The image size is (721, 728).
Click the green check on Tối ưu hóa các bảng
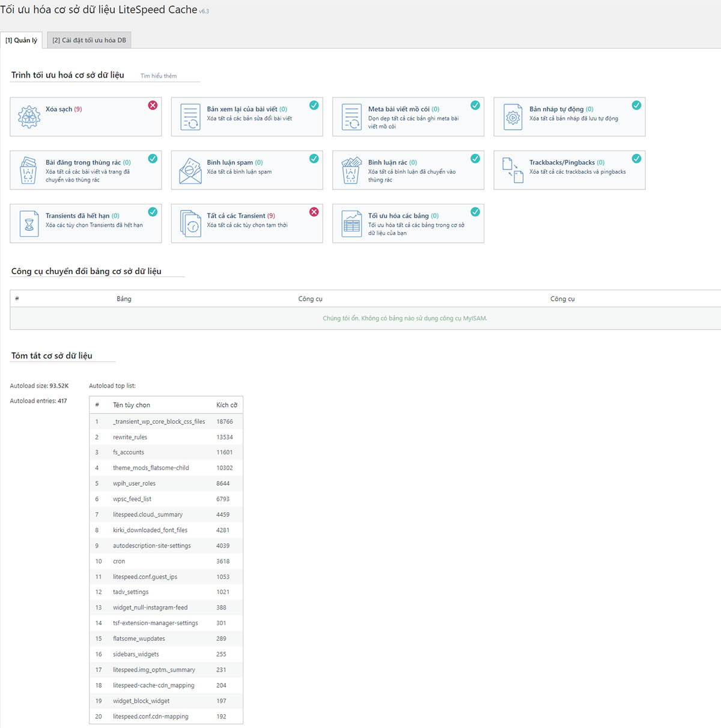point(475,212)
